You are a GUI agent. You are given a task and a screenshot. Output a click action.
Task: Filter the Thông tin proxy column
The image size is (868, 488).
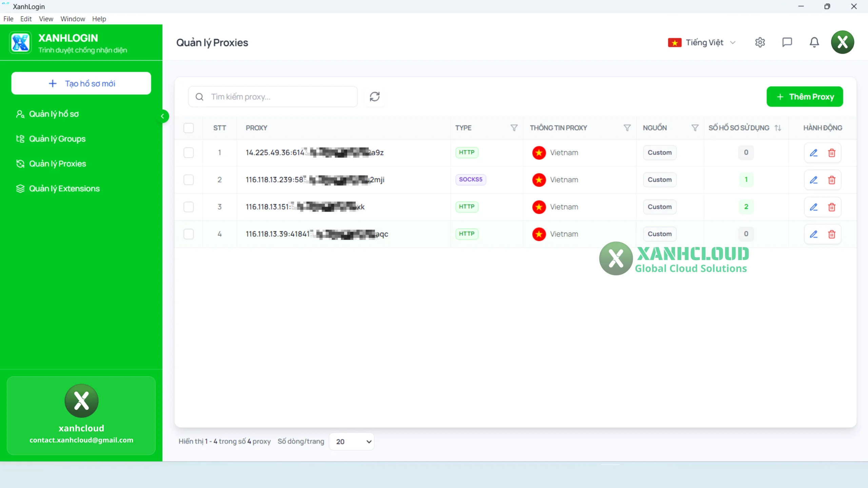(x=627, y=128)
